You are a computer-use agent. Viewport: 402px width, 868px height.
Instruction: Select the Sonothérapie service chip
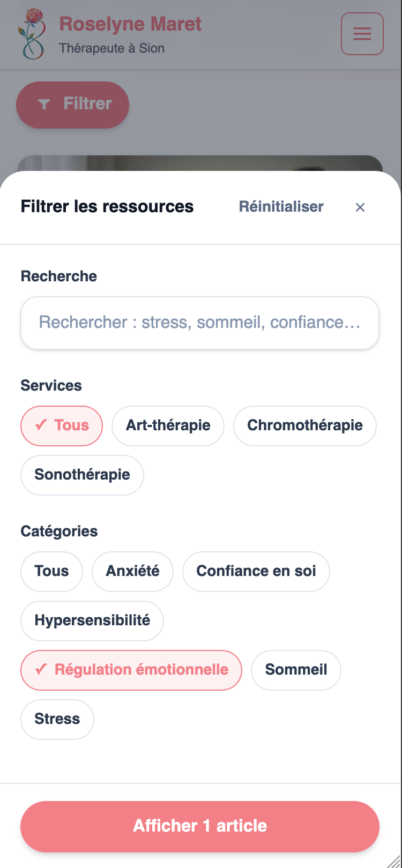(82, 475)
